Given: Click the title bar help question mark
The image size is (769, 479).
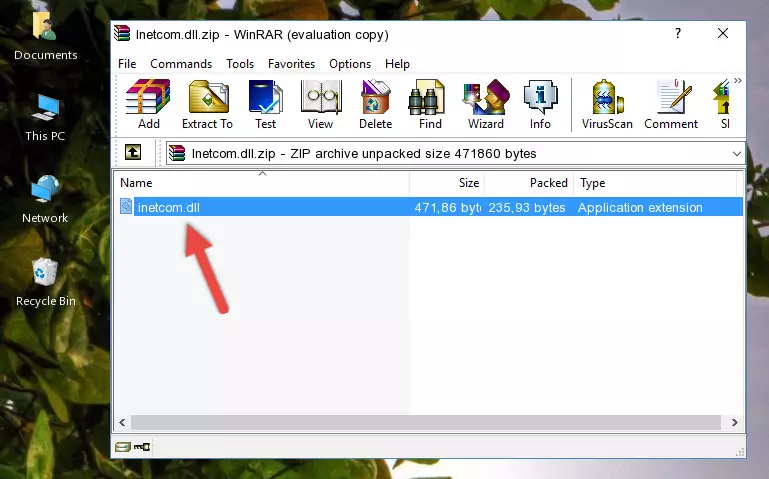Looking at the screenshot, I should tap(678, 34).
